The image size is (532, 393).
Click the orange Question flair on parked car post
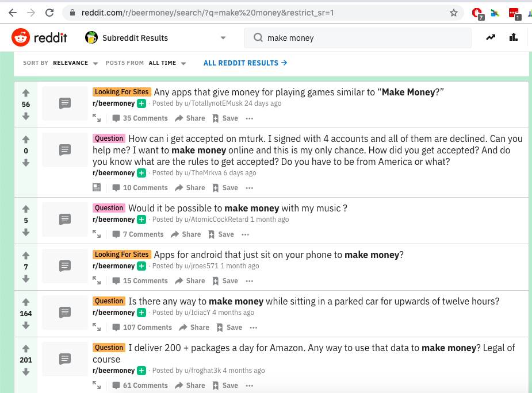pos(109,300)
